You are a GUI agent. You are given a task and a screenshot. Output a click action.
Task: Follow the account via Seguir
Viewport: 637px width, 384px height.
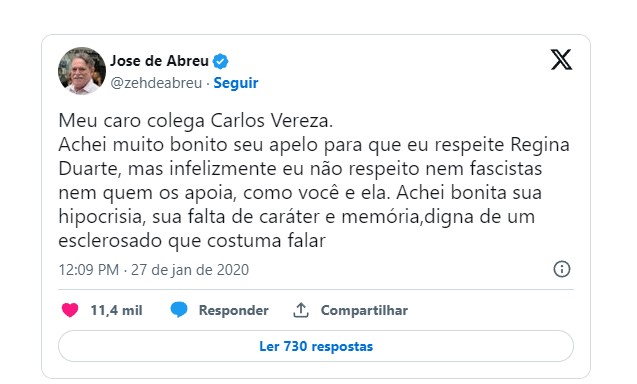click(x=236, y=83)
